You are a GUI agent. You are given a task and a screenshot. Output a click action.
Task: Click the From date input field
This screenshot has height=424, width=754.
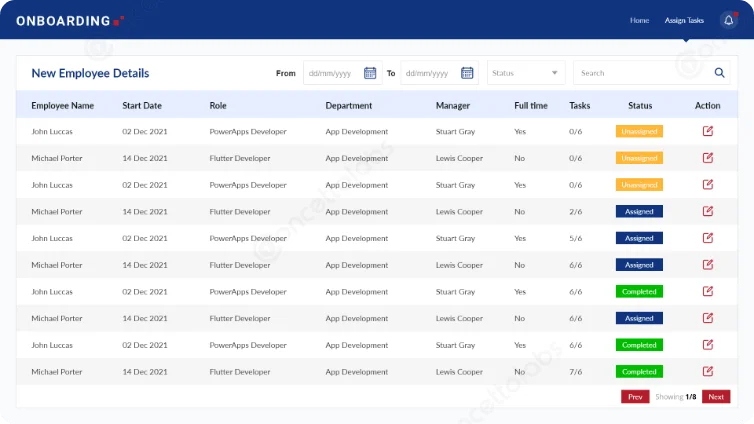point(333,73)
